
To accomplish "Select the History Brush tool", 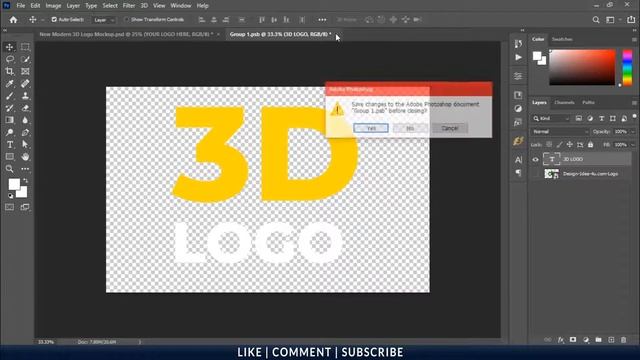I will pos(9,108).
